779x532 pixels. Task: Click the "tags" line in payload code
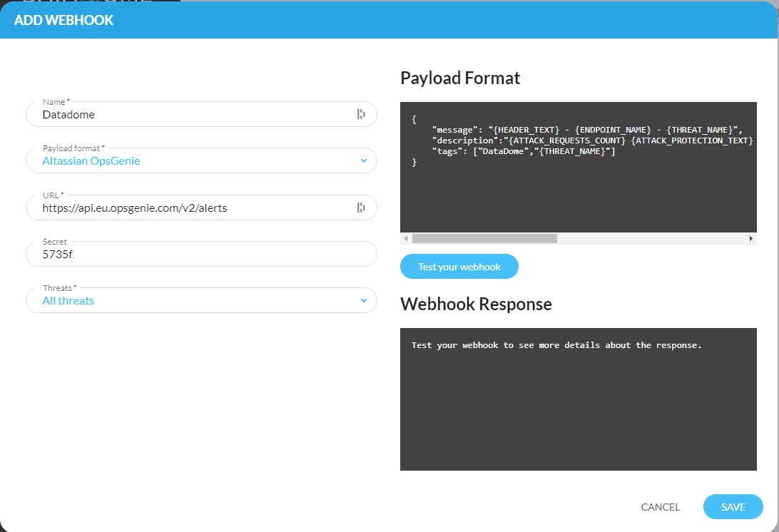point(524,151)
